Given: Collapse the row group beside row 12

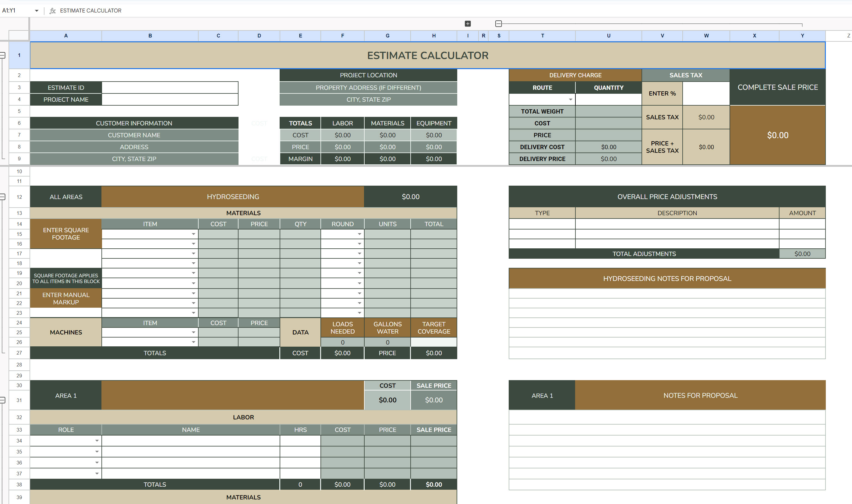Looking at the screenshot, I should tap(2, 197).
